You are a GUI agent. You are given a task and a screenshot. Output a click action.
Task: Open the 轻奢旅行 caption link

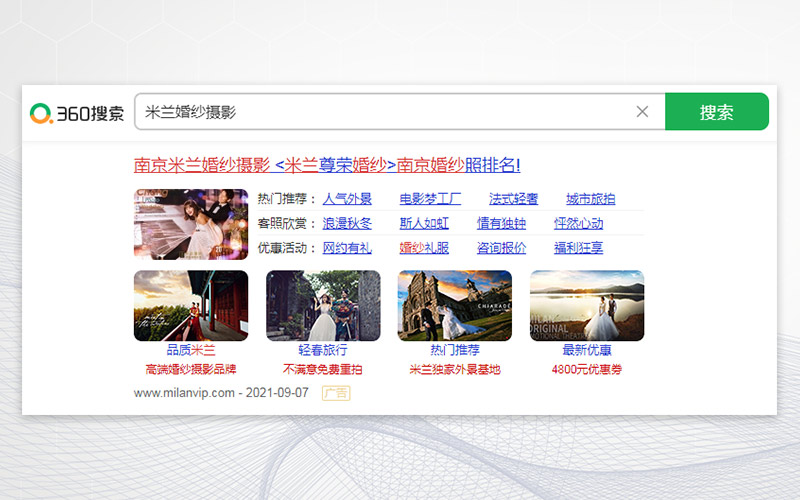(323, 350)
